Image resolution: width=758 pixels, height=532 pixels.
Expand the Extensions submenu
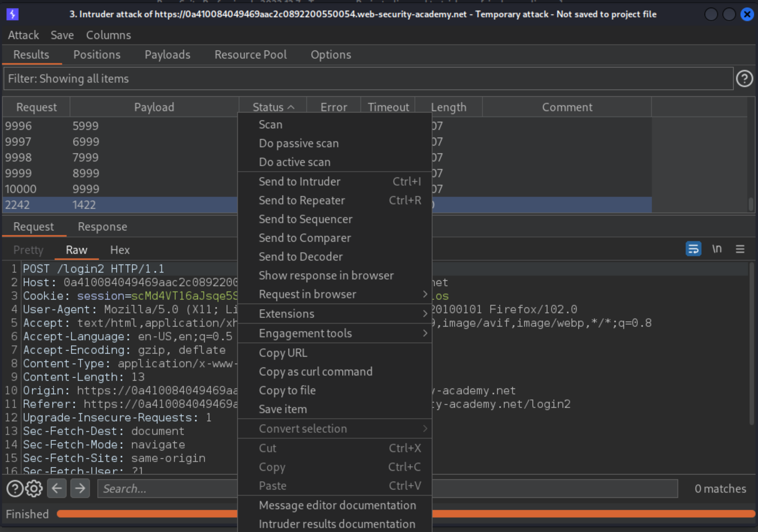click(x=335, y=314)
